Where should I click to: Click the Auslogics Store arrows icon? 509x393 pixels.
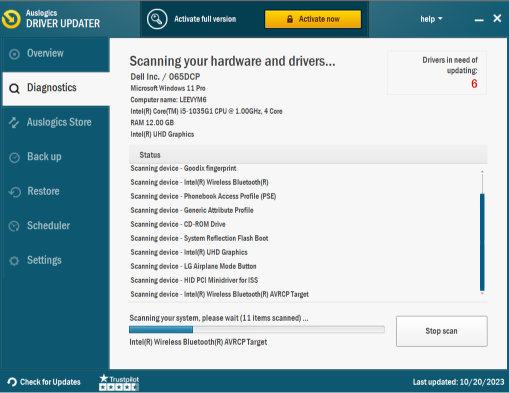point(14,123)
